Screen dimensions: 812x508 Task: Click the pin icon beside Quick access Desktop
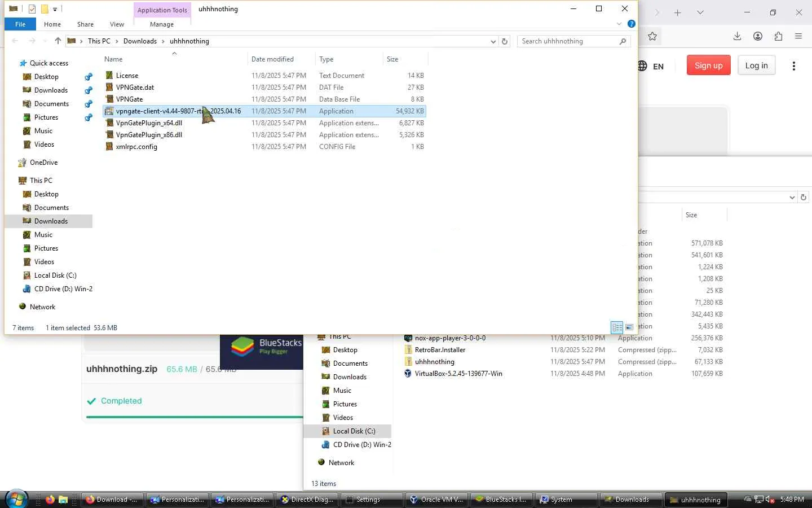pyautogui.click(x=89, y=77)
